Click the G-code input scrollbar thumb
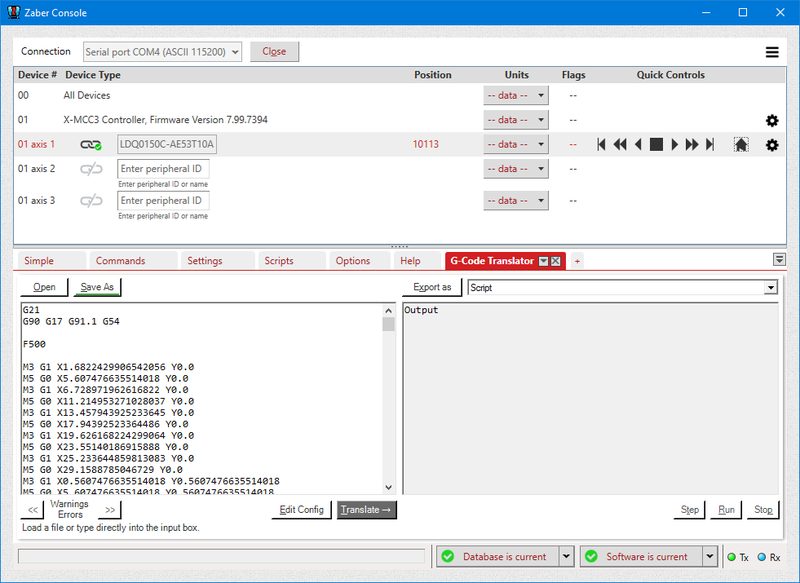The image size is (800, 583). [x=388, y=324]
